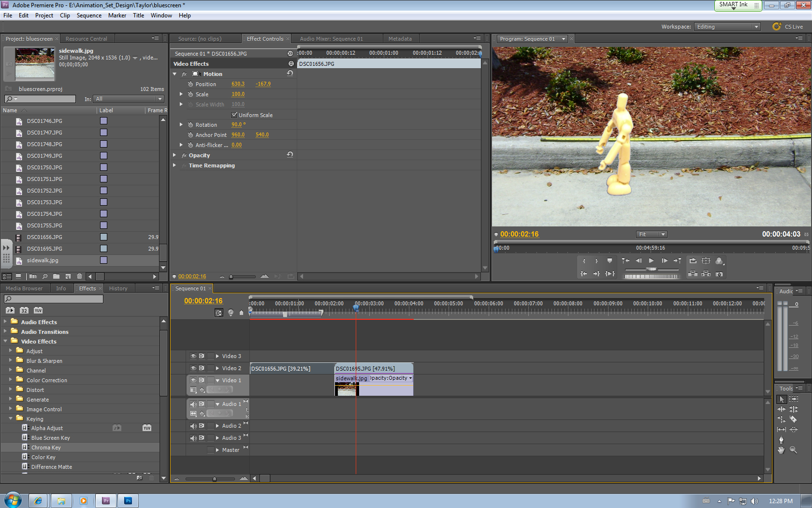Uncheck the Uniform Scale checkbox
812x508 pixels.
tap(234, 115)
